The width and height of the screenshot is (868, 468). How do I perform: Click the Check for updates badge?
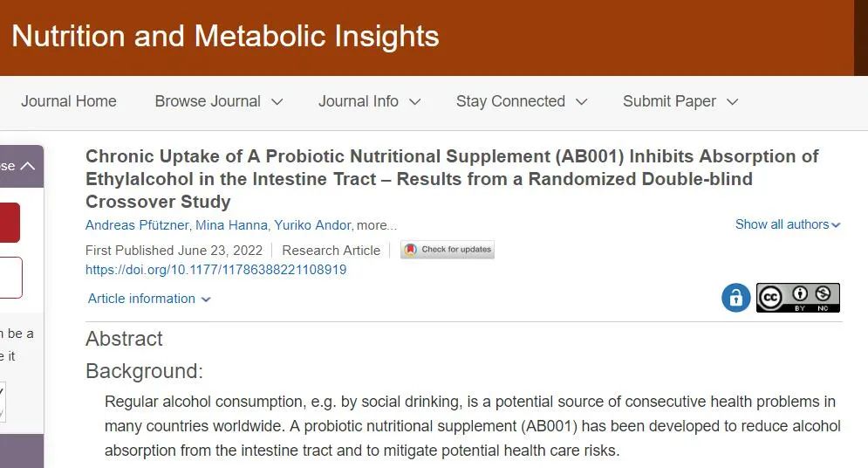click(x=448, y=250)
